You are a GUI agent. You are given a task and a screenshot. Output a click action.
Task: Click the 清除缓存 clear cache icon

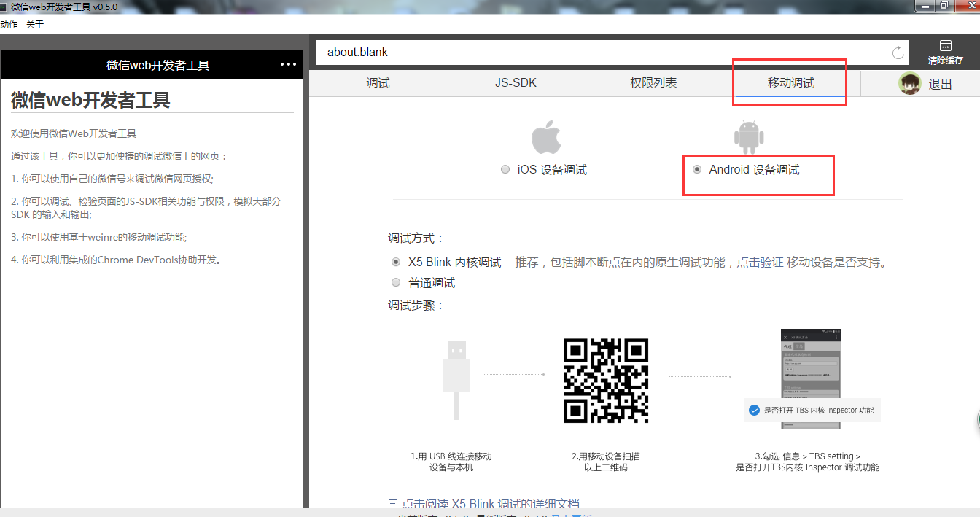pos(946,45)
